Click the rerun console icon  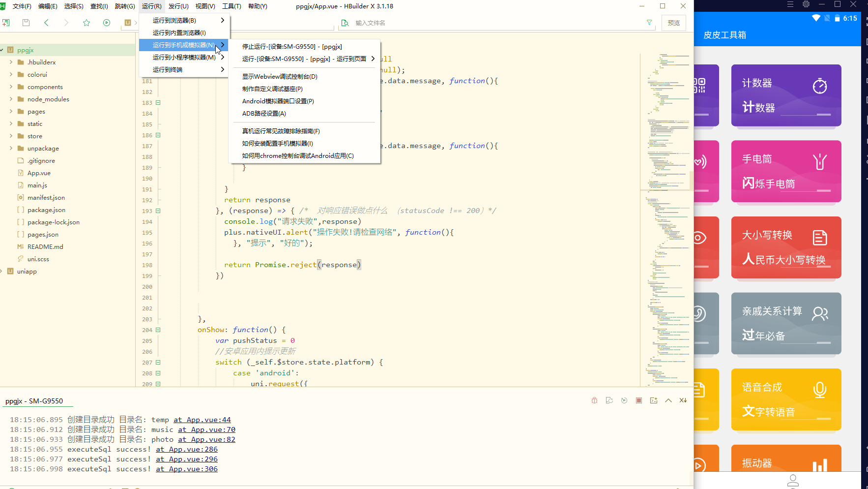point(624,400)
